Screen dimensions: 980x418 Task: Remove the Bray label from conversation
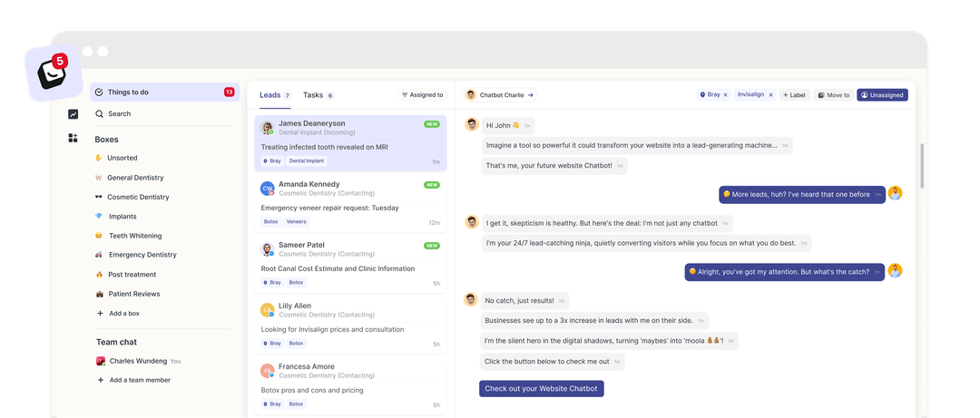tap(725, 95)
